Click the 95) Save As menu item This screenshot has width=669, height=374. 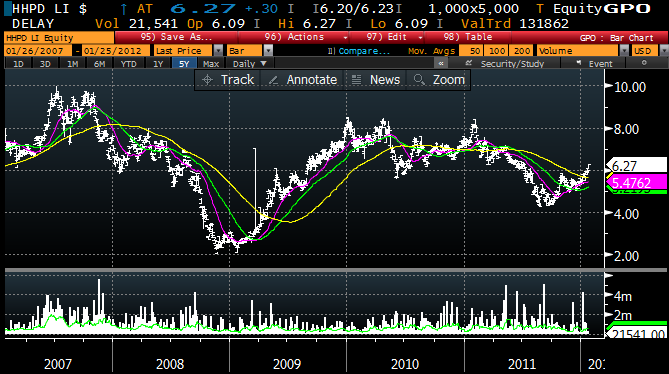click(x=176, y=37)
